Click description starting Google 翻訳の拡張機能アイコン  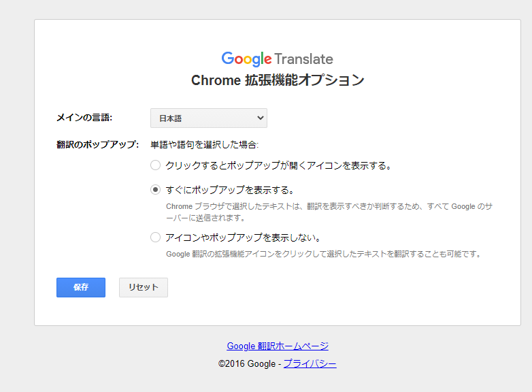pyautogui.click(x=323, y=255)
